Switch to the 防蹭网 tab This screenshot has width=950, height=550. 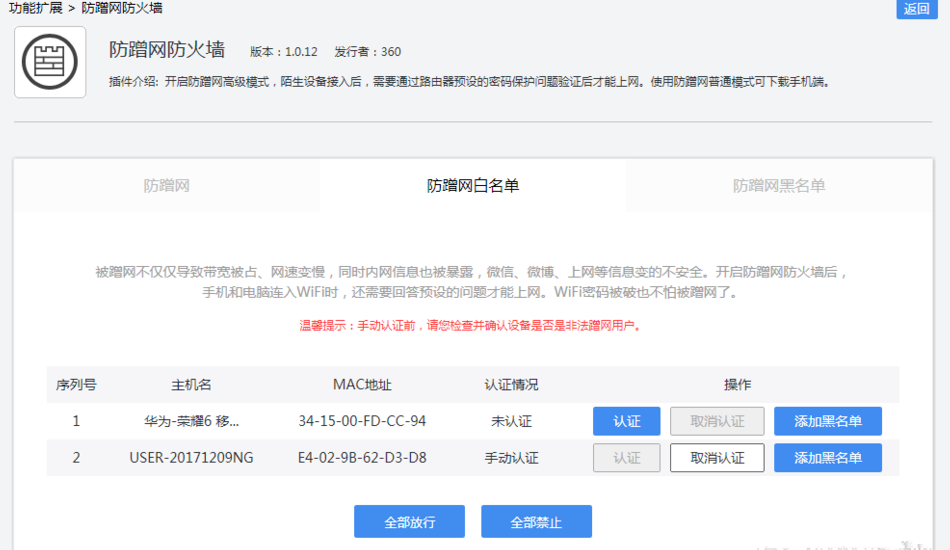(167, 185)
